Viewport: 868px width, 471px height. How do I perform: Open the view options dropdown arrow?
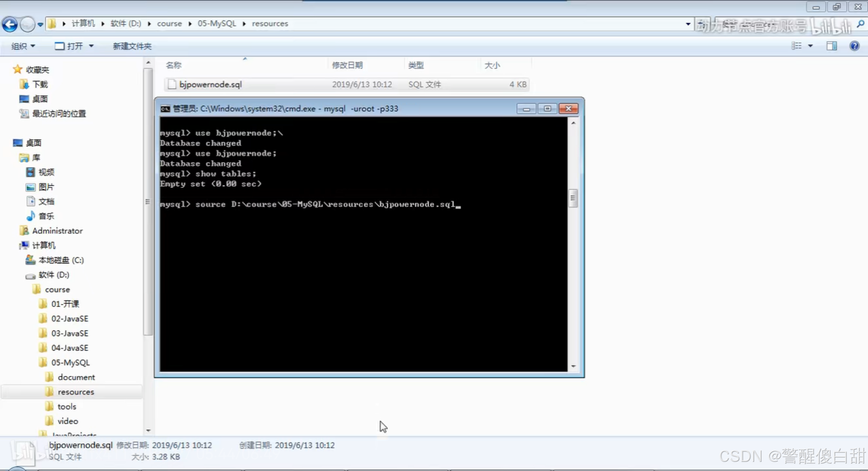(x=810, y=46)
